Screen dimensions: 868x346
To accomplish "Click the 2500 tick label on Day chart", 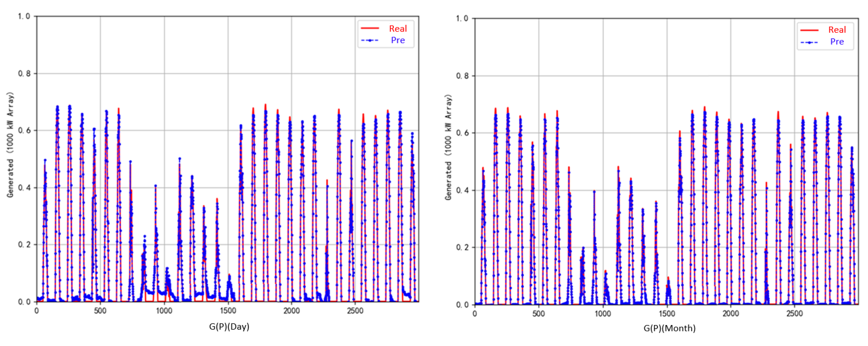I will tap(355, 311).
